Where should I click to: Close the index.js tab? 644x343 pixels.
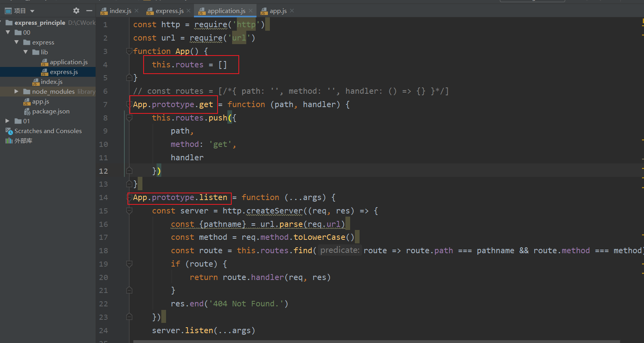tap(137, 11)
